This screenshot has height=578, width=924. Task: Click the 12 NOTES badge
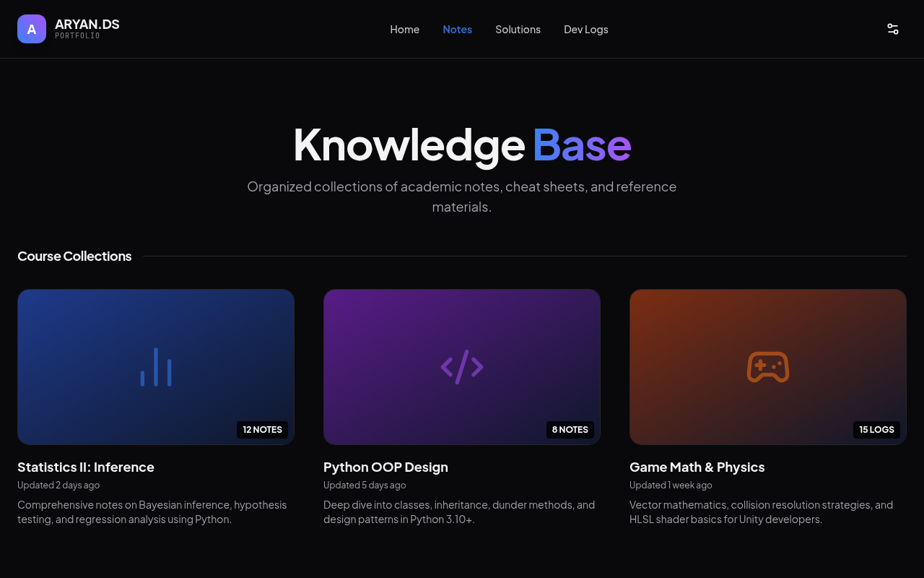262,430
